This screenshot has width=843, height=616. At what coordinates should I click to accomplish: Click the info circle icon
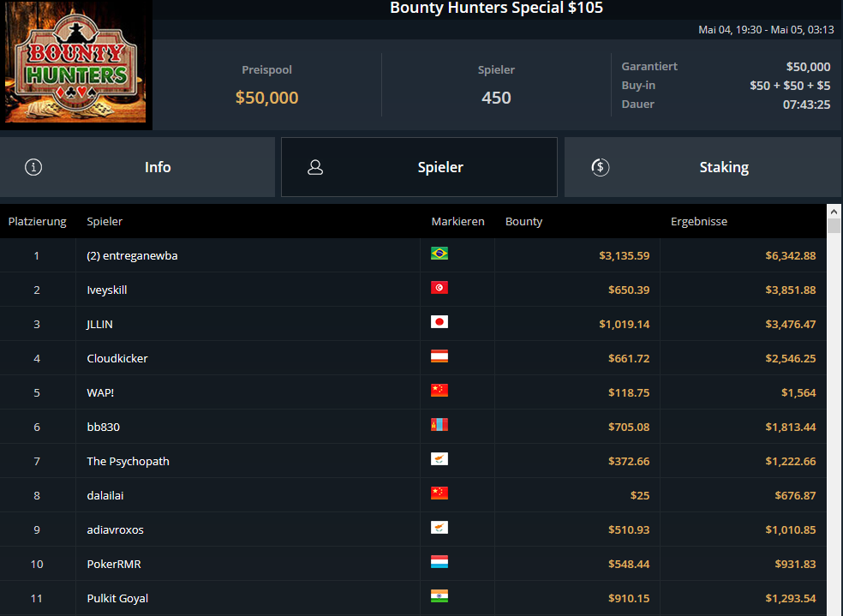click(x=33, y=167)
